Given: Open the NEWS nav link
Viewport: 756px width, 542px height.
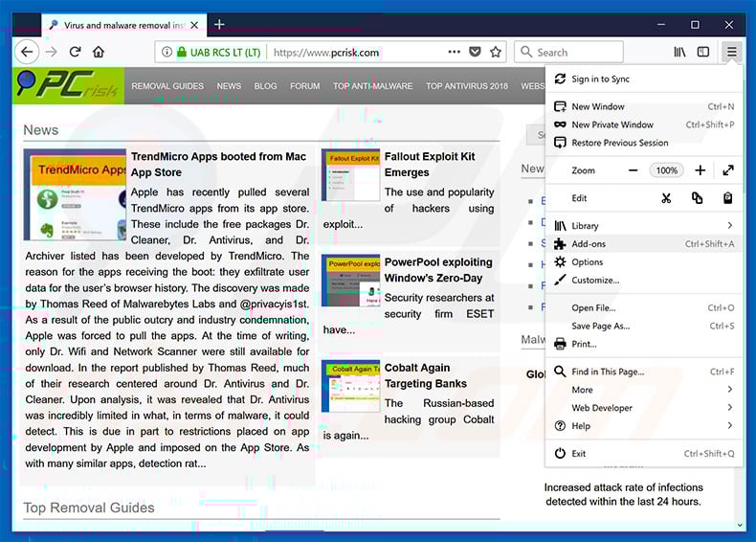Looking at the screenshot, I should pyautogui.click(x=229, y=86).
